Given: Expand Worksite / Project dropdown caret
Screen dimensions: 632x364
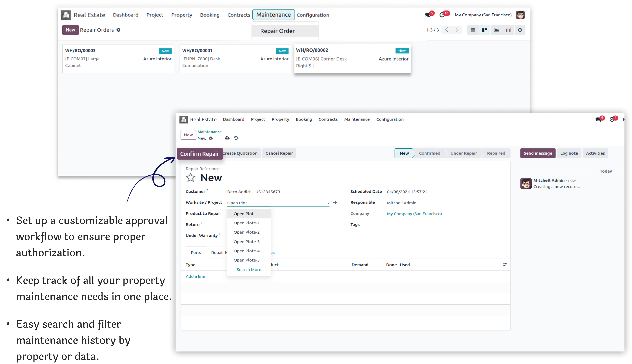Looking at the screenshot, I should point(328,203).
